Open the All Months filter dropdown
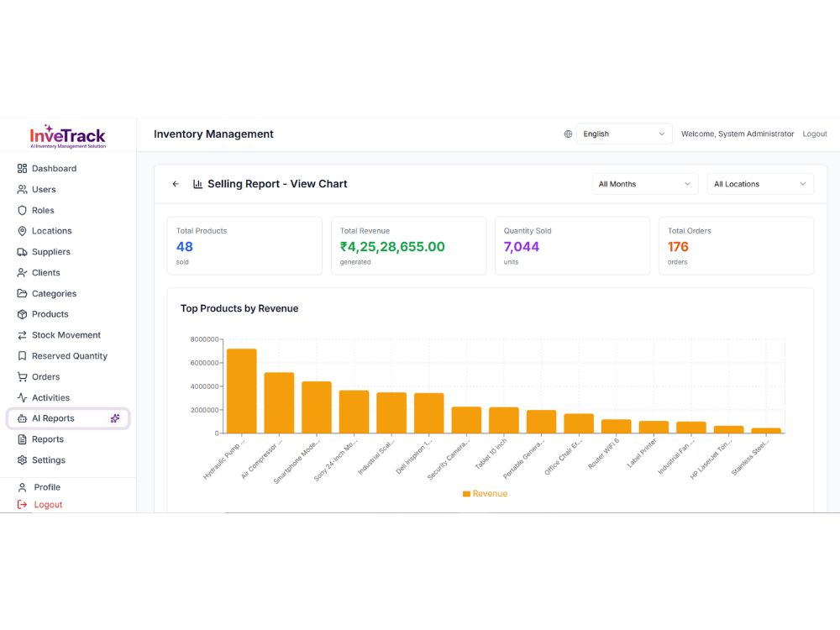840x630 pixels. pyautogui.click(x=645, y=184)
